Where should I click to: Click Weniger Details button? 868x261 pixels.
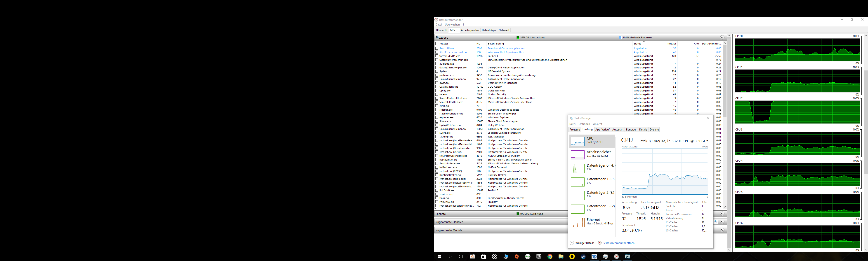pyautogui.click(x=584, y=243)
